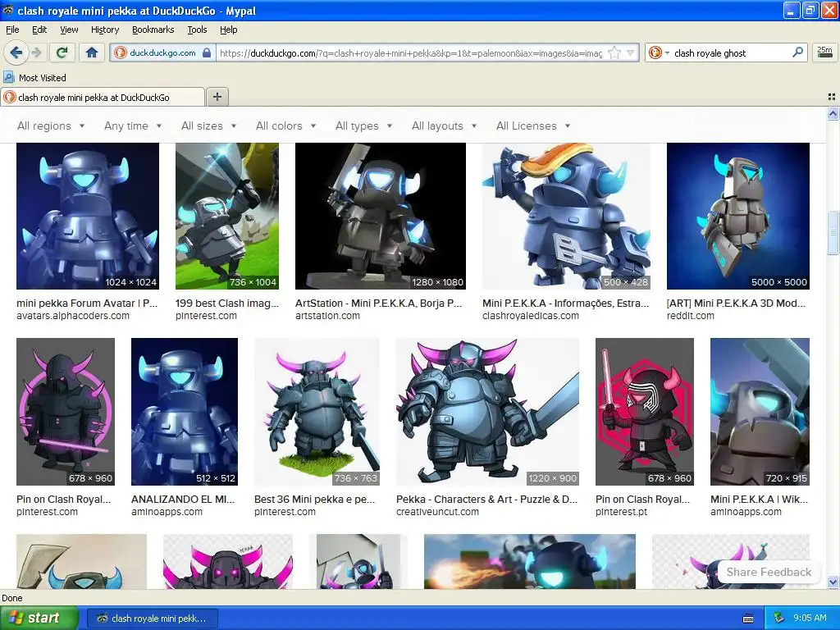The width and height of the screenshot is (840, 630).
Task: Open the 720 × 915 Mini P.E.K.K.A Wiki image
Action: pyautogui.click(x=760, y=412)
